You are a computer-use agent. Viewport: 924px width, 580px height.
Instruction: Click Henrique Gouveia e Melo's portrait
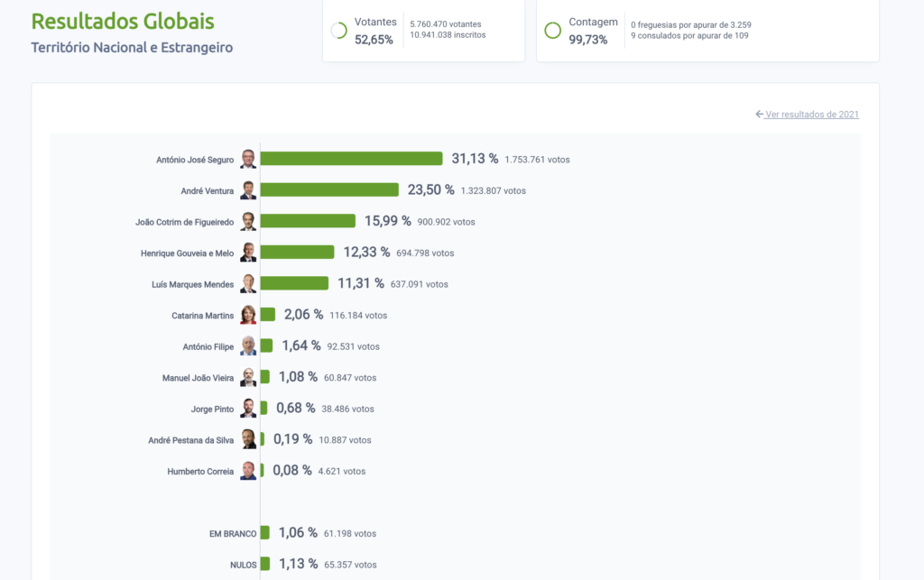(x=248, y=253)
